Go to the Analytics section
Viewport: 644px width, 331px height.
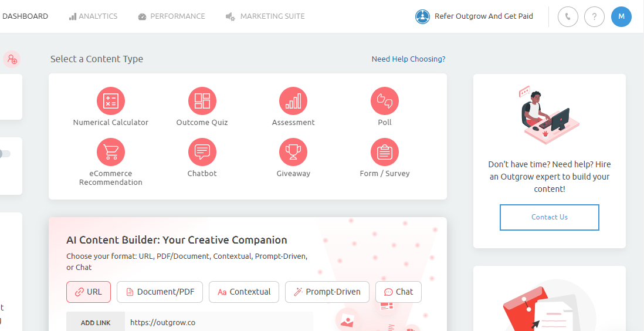(93, 16)
